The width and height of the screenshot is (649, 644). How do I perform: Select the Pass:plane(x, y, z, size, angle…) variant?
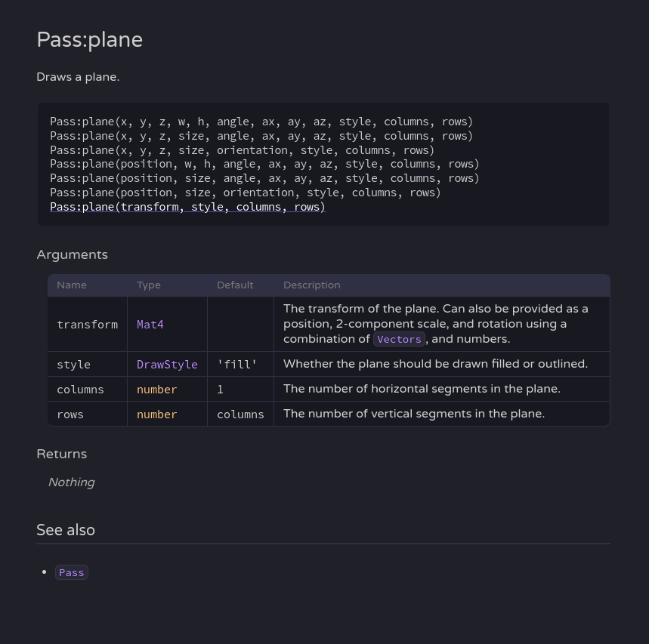261,136
